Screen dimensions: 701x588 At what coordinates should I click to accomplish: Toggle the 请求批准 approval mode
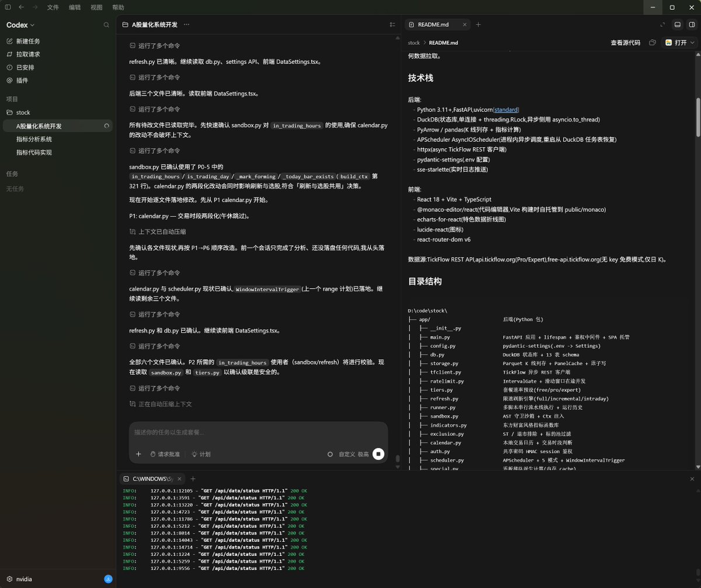coord(165,454)
